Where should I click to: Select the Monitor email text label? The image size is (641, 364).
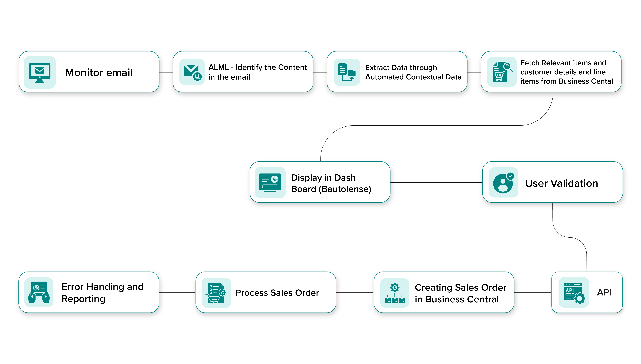(99, 72)
